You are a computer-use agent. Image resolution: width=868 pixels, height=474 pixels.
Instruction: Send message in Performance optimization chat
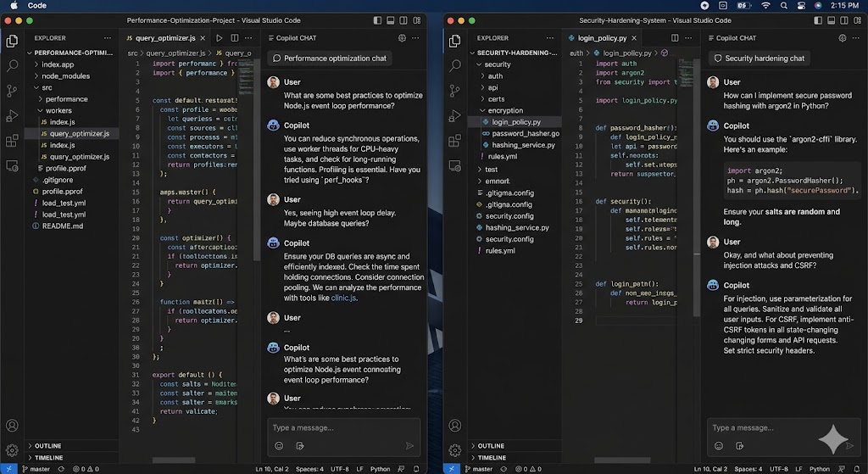[x=409, y=446]
